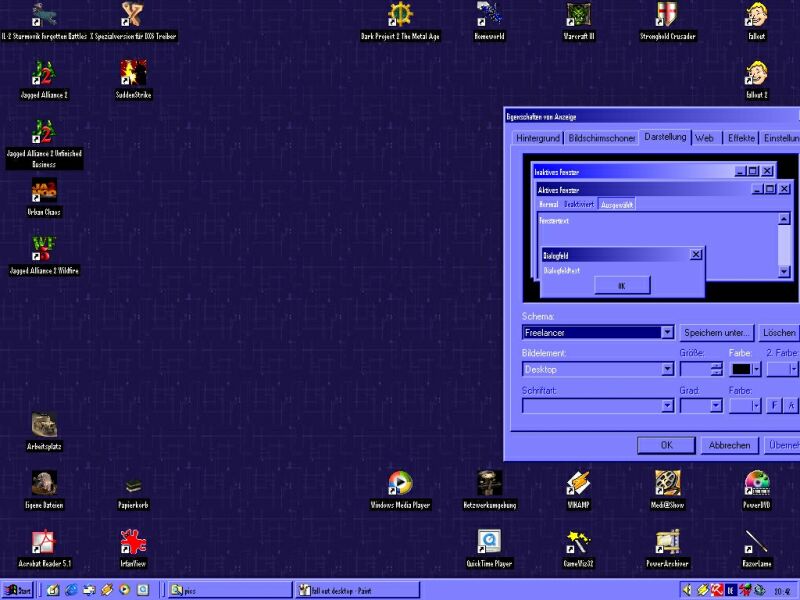Viewport: 800px width, 600px height.
Task: Select the Urban Chaos game icon
Action: 44,190
